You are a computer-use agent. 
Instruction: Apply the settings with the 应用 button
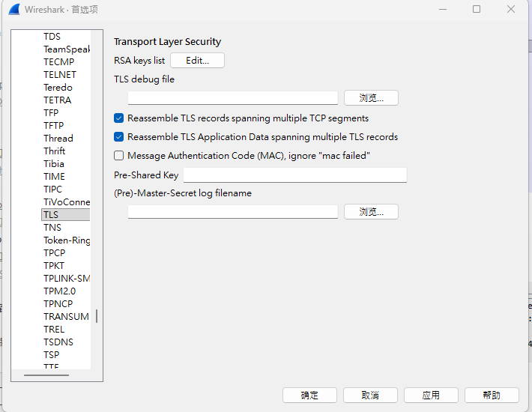tap(431, 395)
